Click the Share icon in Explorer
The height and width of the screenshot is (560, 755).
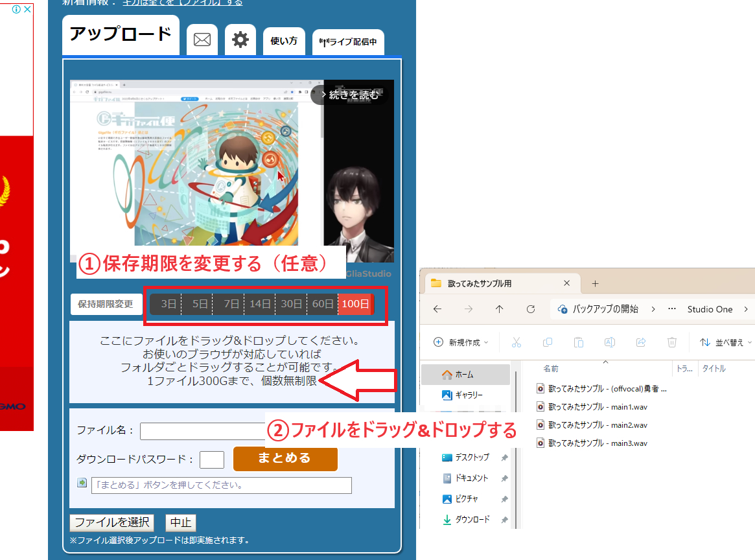click(641, 342)
